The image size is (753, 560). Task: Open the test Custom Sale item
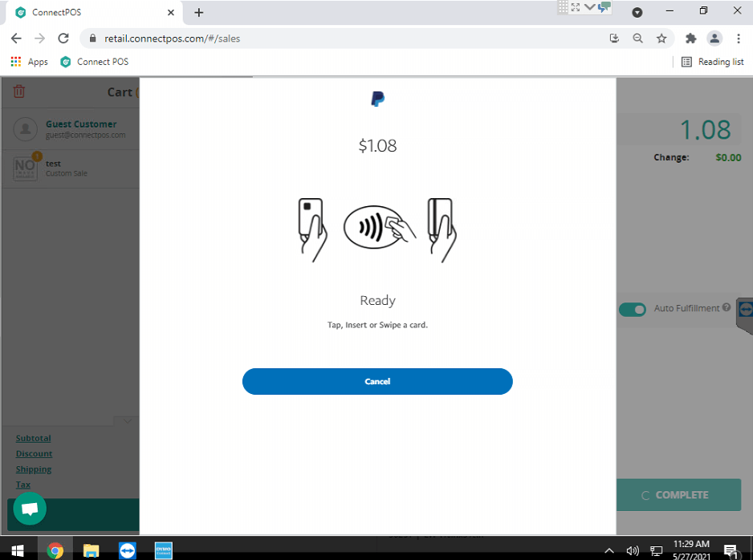point(71,168)
